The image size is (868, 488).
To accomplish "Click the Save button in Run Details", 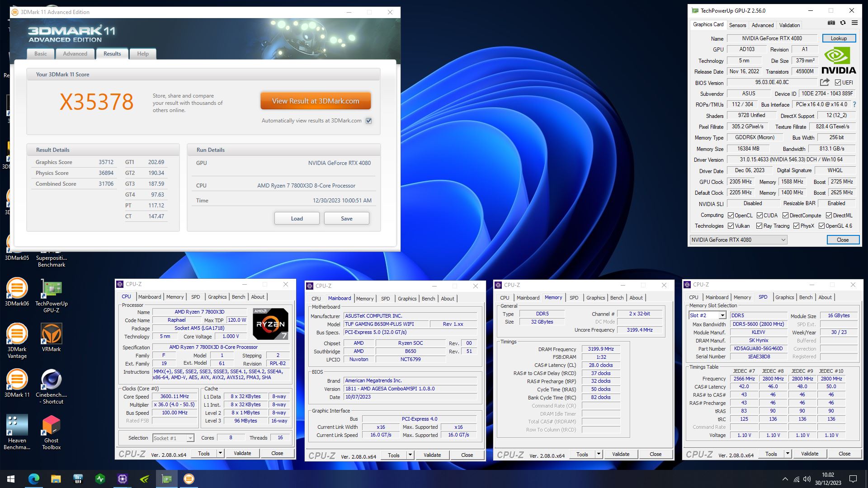I will [x=347, y=219].
